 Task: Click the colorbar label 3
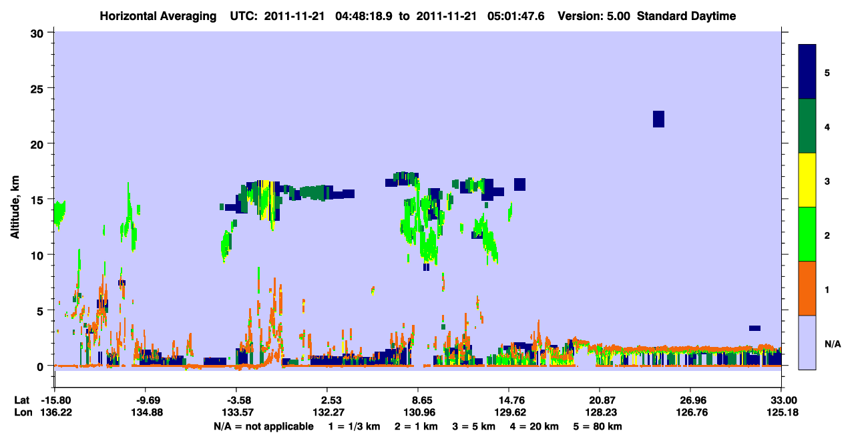click(827, 181)
